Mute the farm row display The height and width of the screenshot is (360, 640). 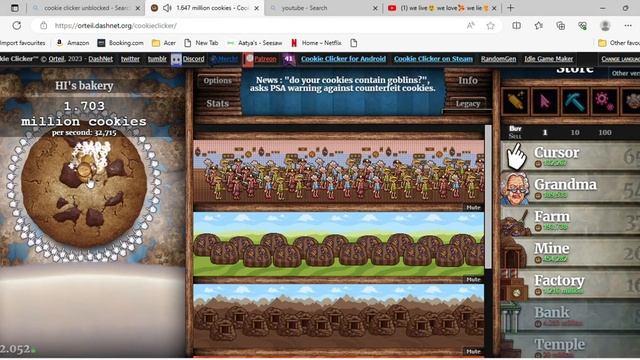click(x=473, y=280)
